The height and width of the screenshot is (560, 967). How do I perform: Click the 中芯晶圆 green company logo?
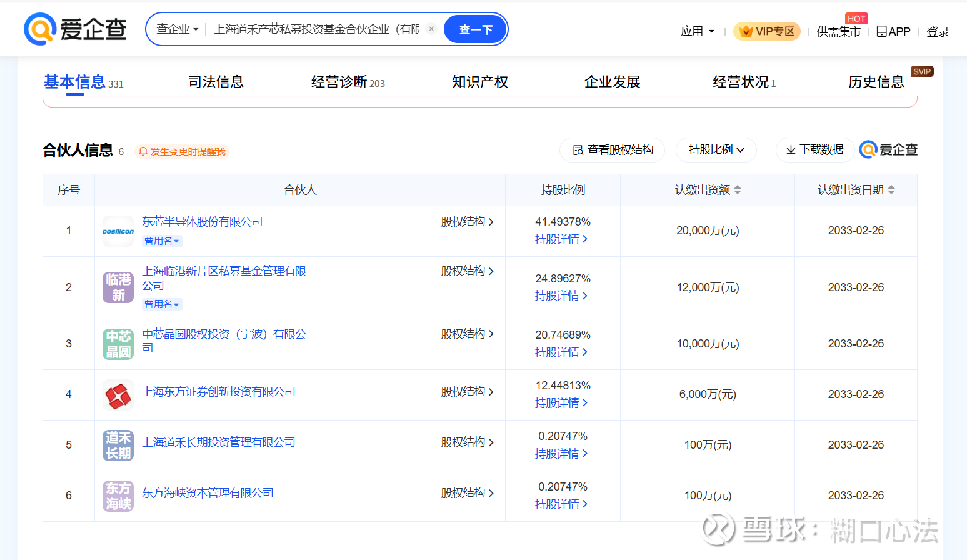click(x=118, y=344)
